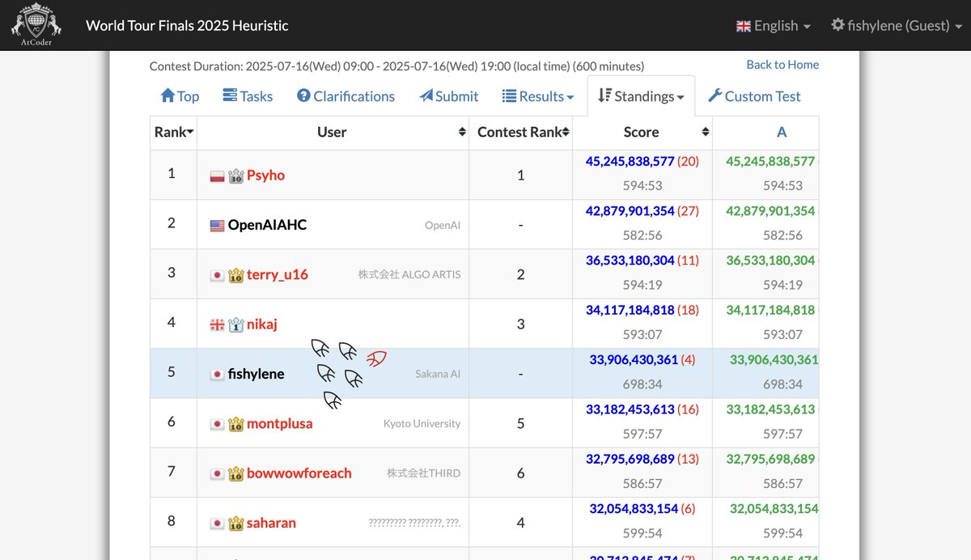971x560 pixels.
Task: Open terry_u16's user profile
Action: tap(278, 274)
